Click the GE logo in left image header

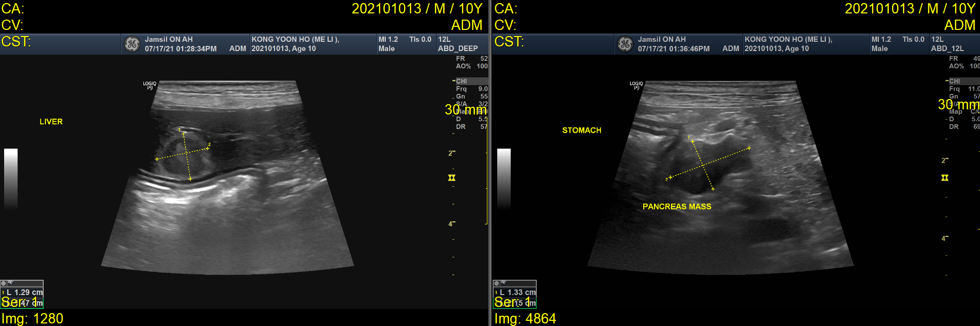pos(132,44)
